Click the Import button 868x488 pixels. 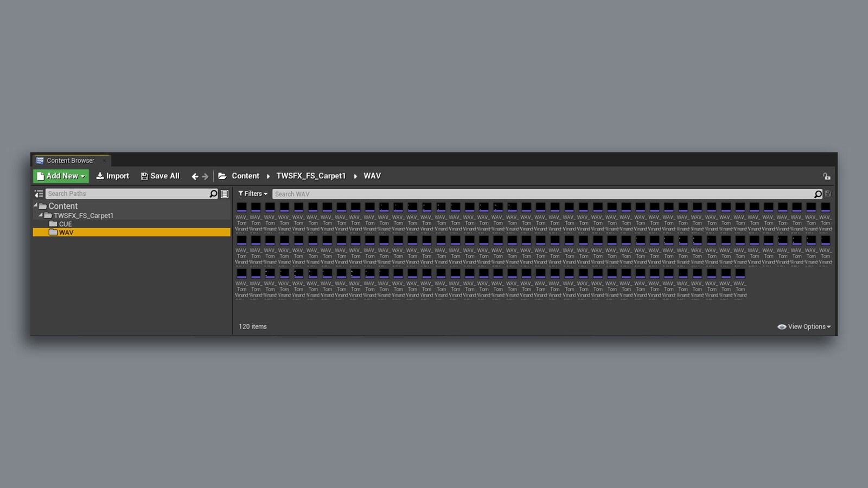pyautogui.click(x=112, y=176)
